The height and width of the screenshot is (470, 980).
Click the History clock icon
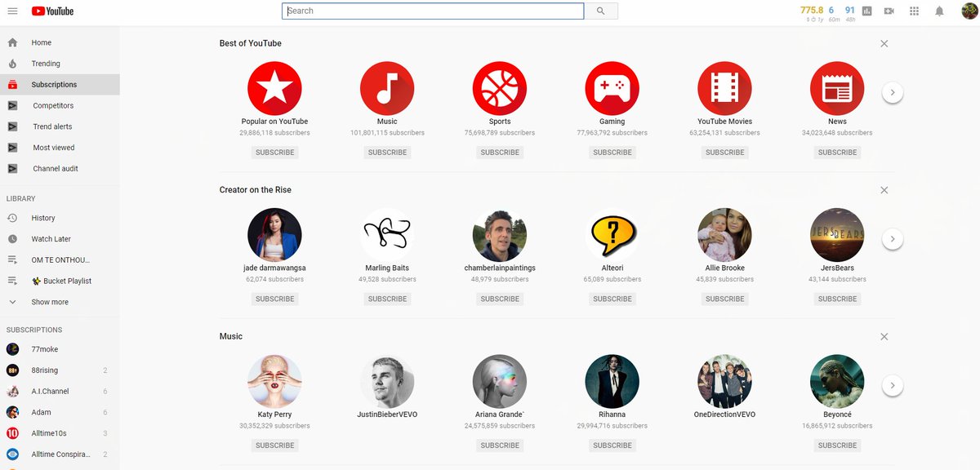pos(12,218)
